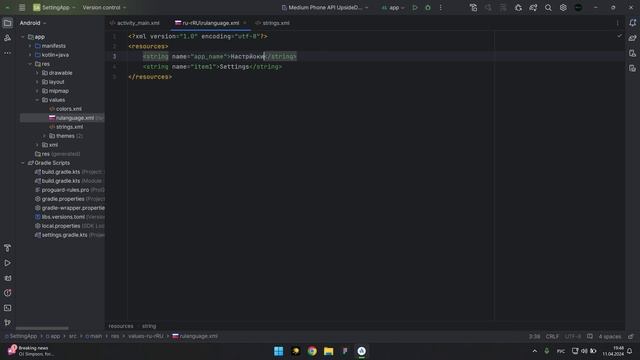Click the CRLF line separator in the status bar
The image size is (640, 360).
[x=552, y=336]
